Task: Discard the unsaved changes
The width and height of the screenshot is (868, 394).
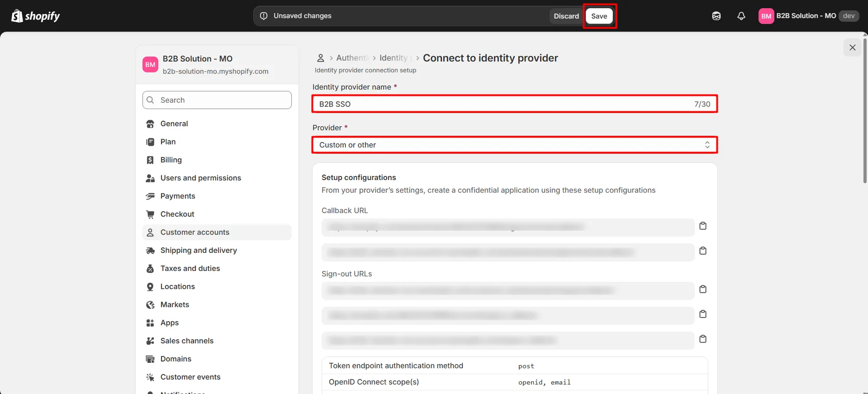Action: tap(566, 16)
